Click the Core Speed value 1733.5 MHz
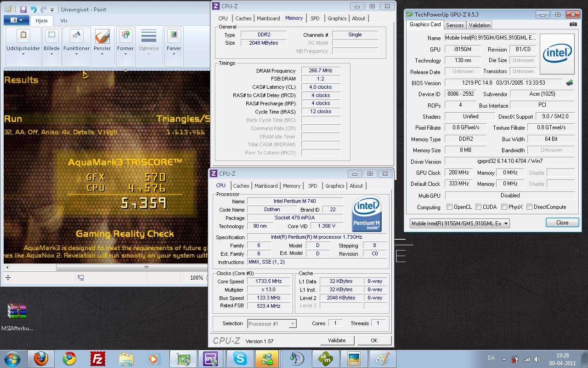 pyautogui.click(x=269, y=282)
